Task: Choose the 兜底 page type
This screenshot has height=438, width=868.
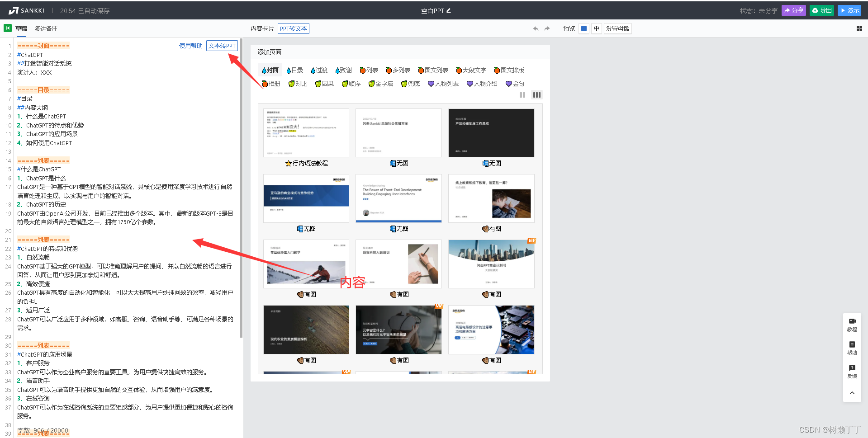Action: pyautogui.click(x=411, y=84)
